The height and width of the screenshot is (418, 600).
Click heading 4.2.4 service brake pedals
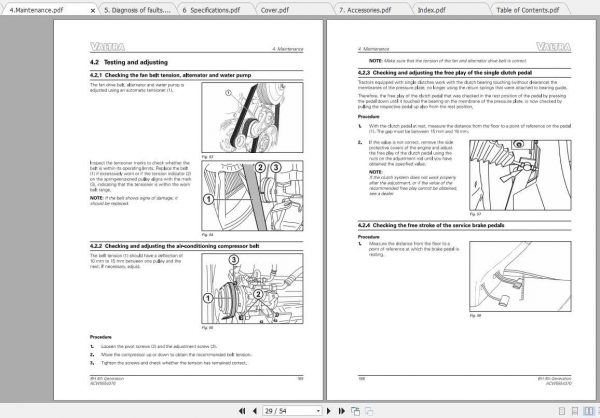431,225
